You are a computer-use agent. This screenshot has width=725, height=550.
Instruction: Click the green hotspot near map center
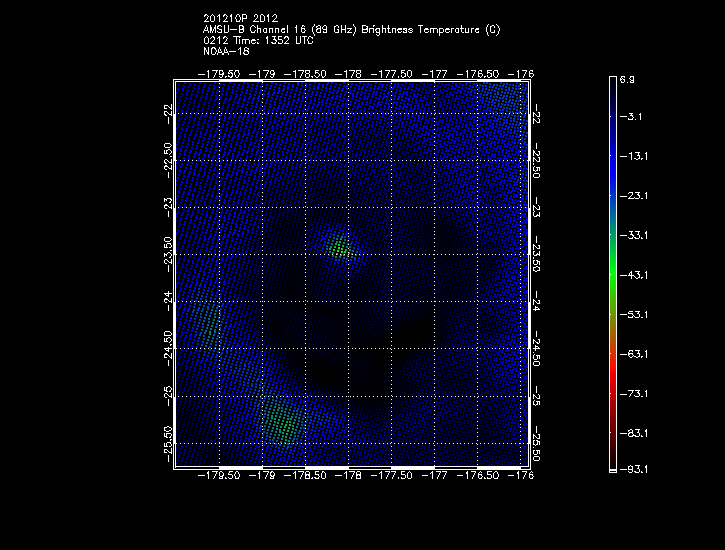(x=340, y=247)
